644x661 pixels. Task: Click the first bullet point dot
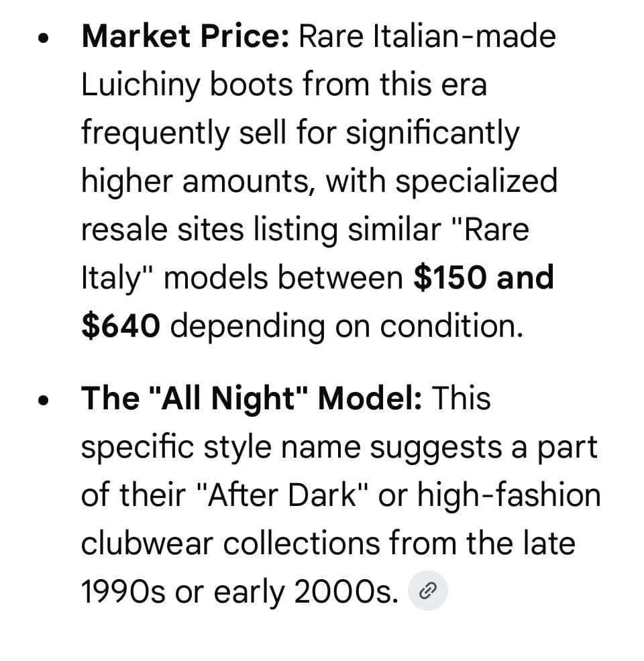click(x=44, y=39)
